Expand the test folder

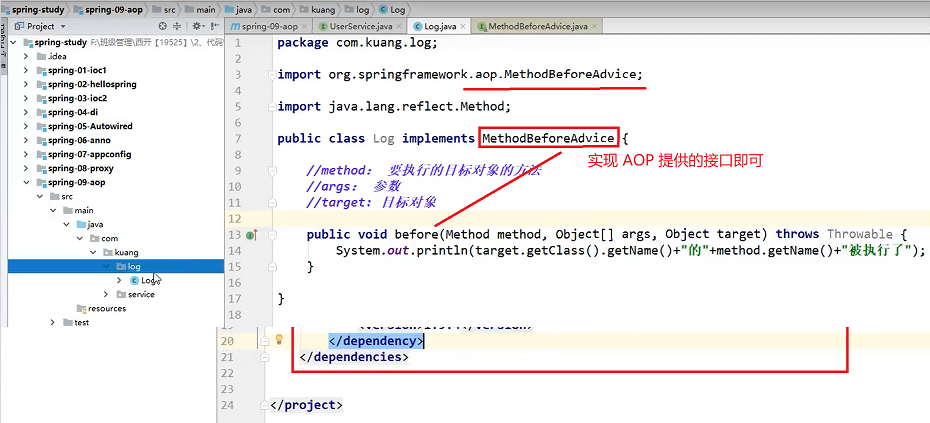click(x=52, y=322)
